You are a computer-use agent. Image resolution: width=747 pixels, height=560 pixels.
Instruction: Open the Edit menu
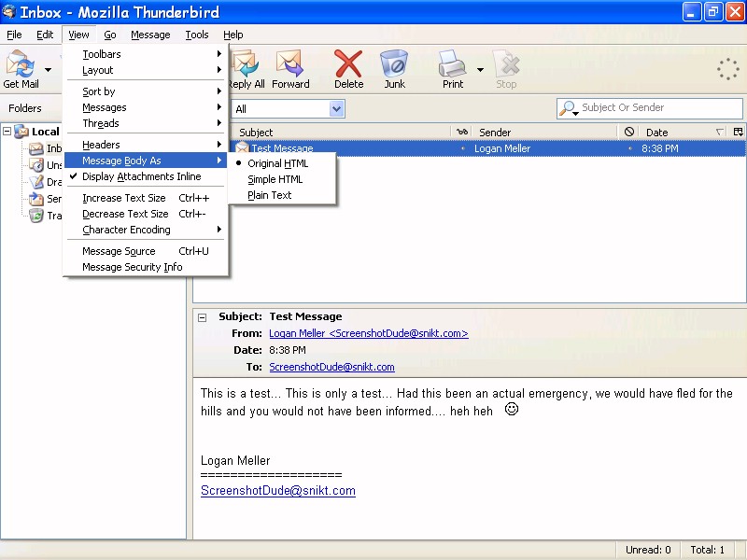(45, 35)
